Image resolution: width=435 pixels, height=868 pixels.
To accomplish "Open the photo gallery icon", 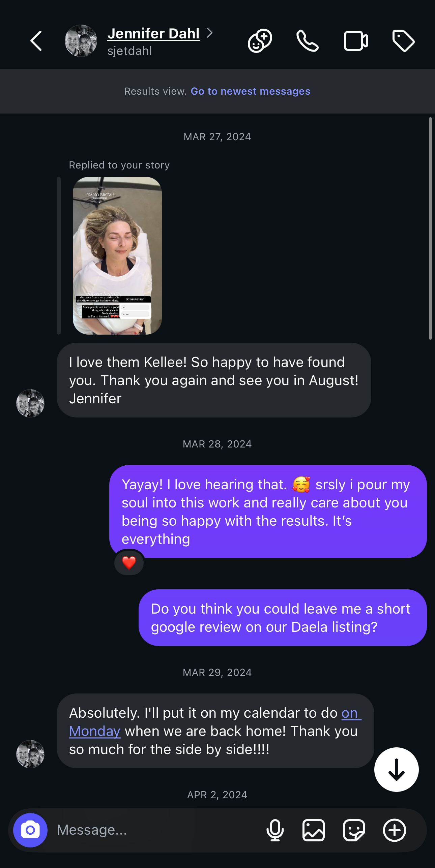I will coord(314,830).
